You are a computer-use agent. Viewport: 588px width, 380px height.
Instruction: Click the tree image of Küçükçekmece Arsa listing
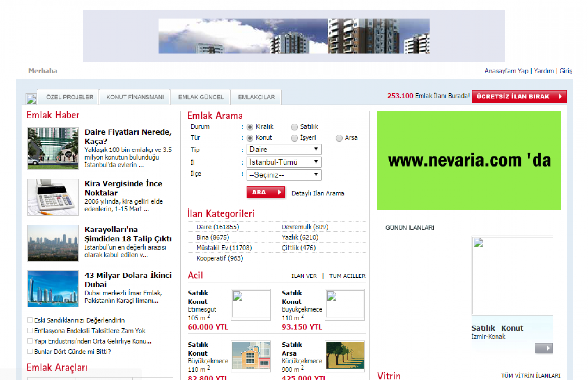[x=345, y=355]
